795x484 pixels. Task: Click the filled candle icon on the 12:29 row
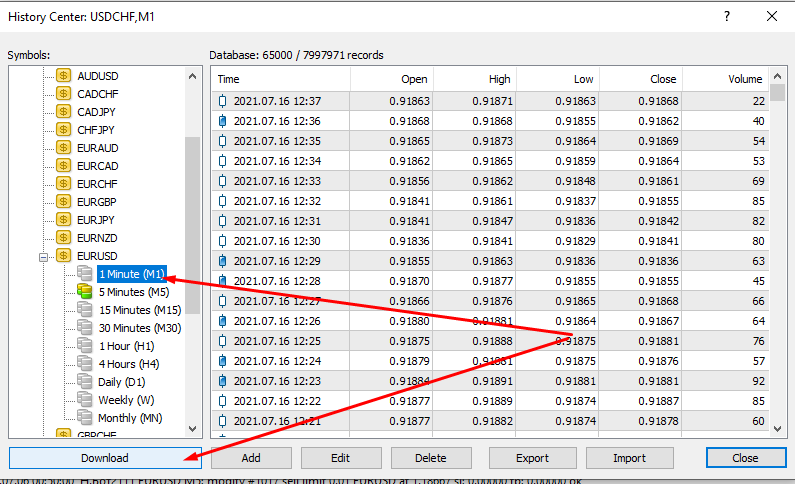point(223,261)
